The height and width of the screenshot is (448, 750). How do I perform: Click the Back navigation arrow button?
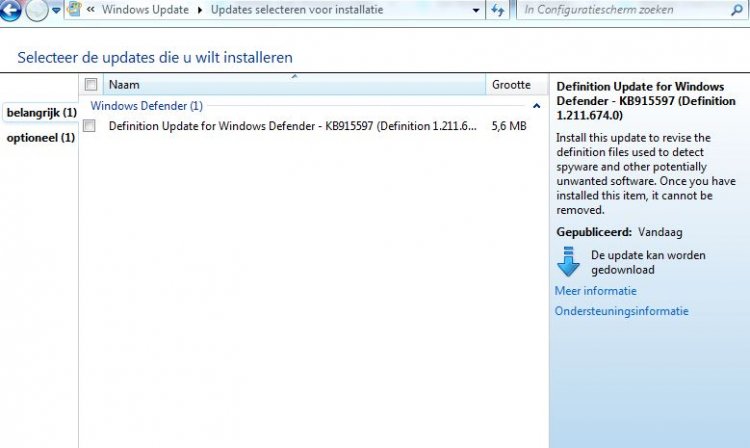click(x=9, y=10)
